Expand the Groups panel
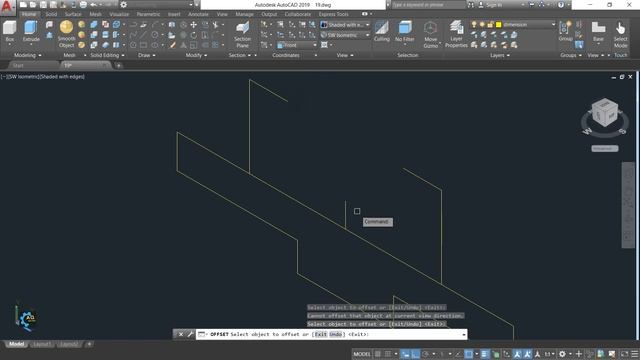The image size is (640, 360). click(571, 55)
